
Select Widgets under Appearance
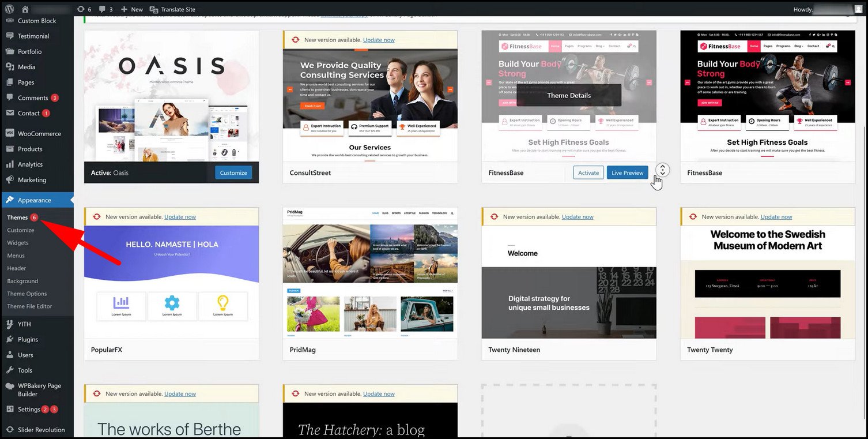pyautogui.click(x=18, y=243)
